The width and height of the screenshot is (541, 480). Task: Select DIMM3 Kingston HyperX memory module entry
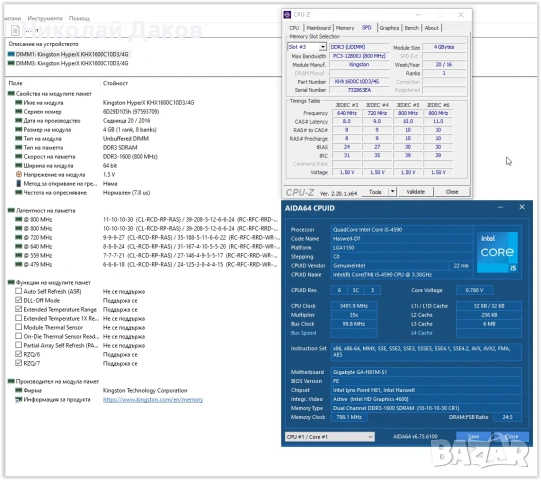click(68, 63)
